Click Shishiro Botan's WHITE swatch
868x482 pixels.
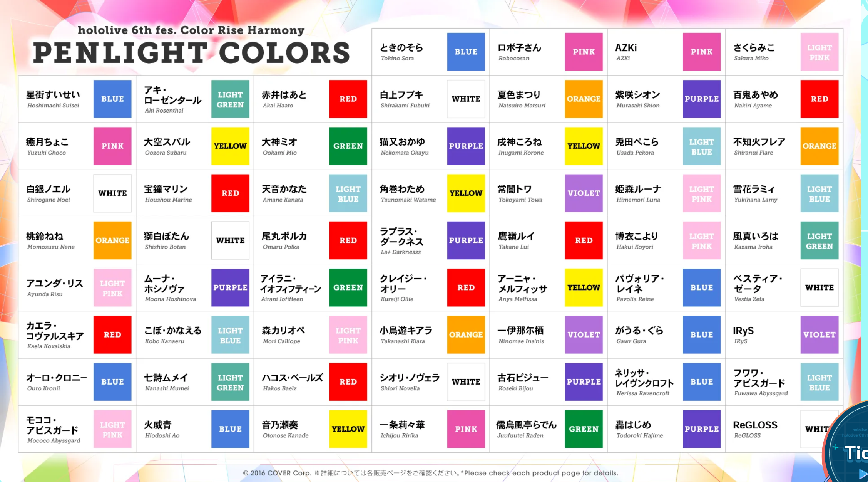click(x=230, y=240)
